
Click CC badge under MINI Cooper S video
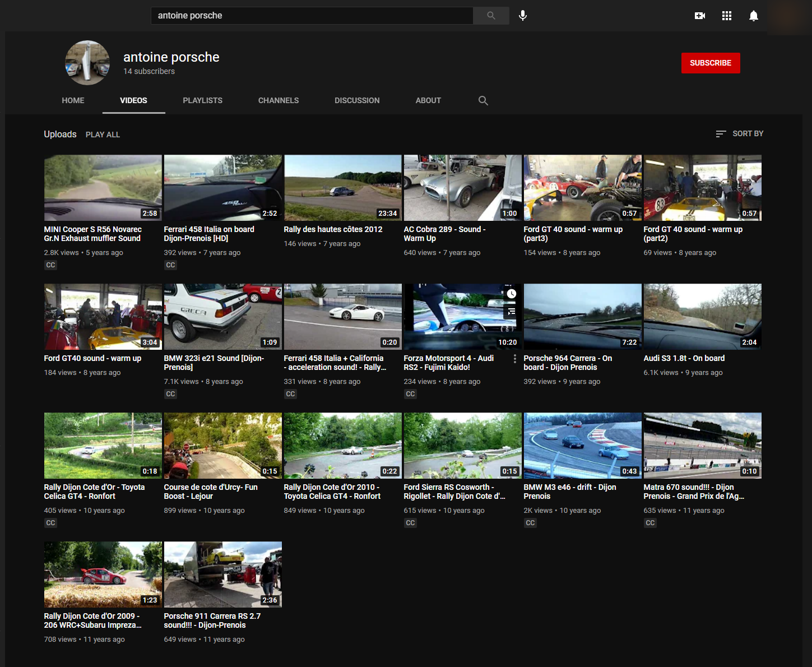coord(50,265)
